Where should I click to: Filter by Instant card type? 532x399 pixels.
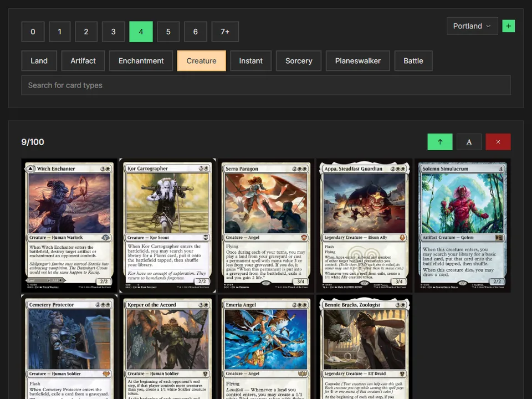[250, 61]
